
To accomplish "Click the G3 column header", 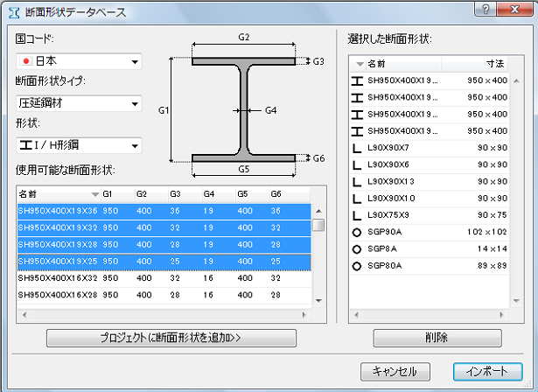I will tap(185, 194).
